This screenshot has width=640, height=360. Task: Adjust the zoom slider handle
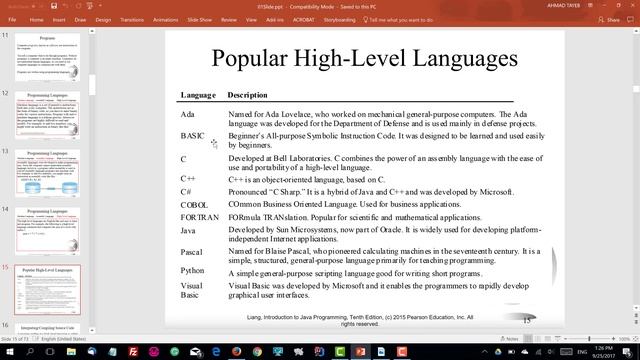coord(589,339)
